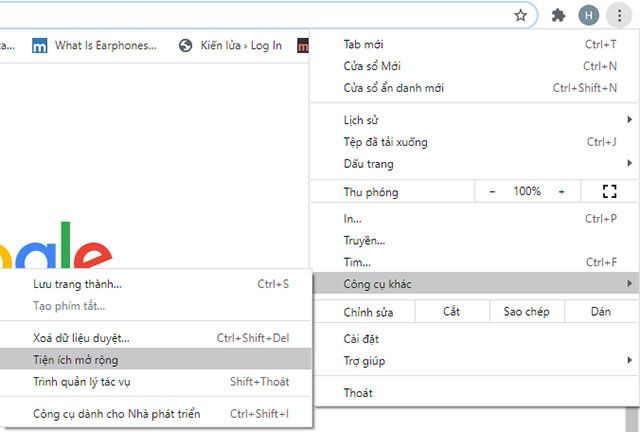This screenshot has width=640, height=432.
Task: Click the Dán button
Action: pos(601,312)
